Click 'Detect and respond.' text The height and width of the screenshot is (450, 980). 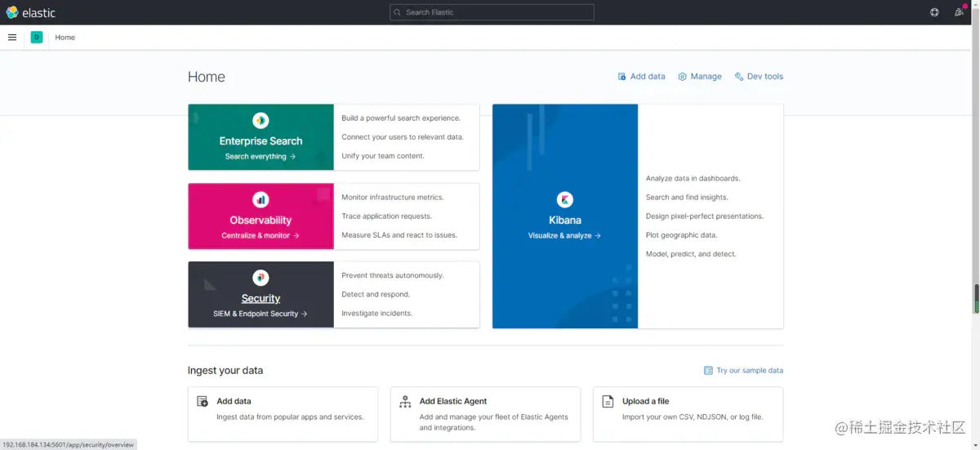(x=376, y=295)
